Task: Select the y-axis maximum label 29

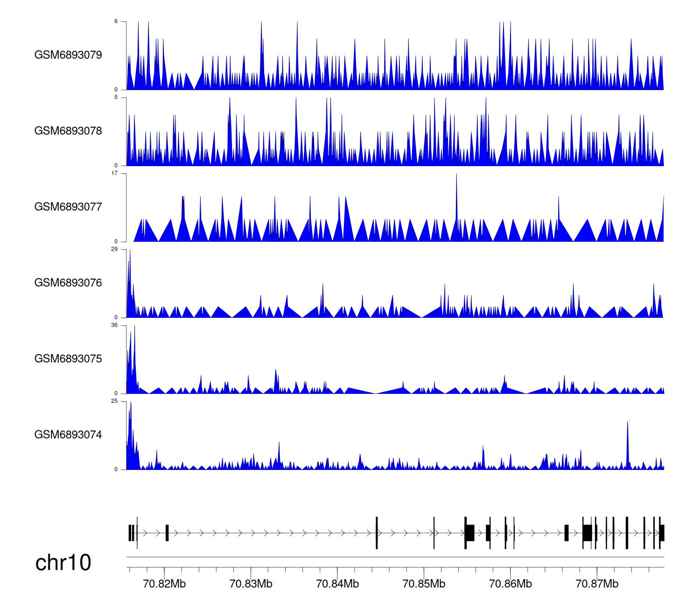Action: 114,249
